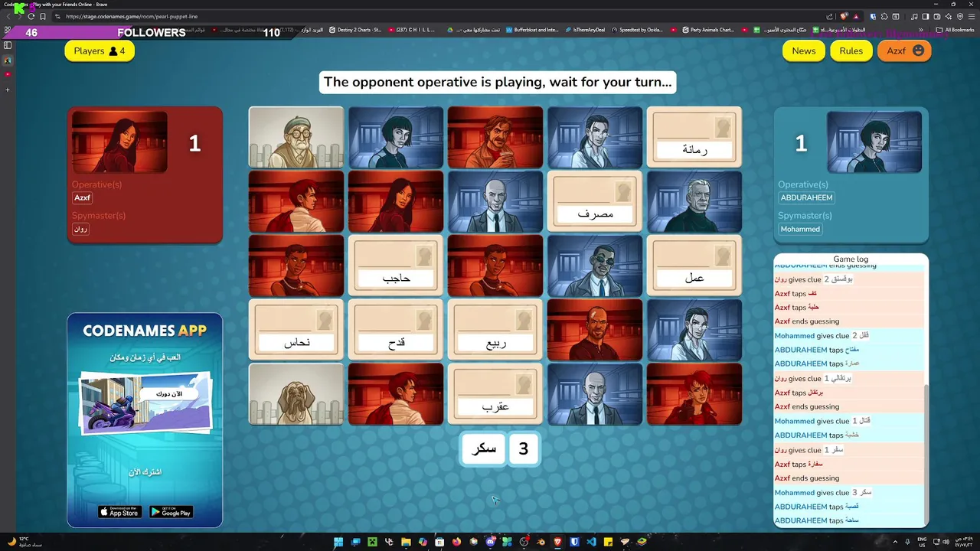Screen dimensions: 980x551
Task: Add a sidebar item with plus icon
Action: tap(8, 90)
